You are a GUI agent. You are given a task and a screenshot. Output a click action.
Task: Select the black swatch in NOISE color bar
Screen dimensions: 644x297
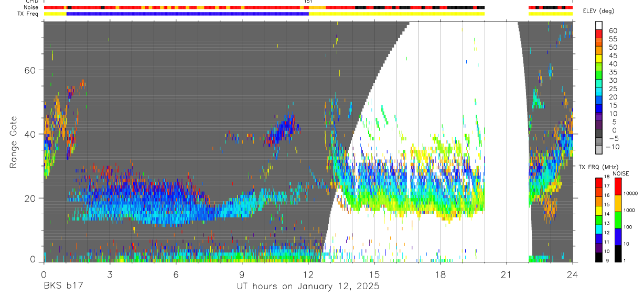click(x=617, y=252)
